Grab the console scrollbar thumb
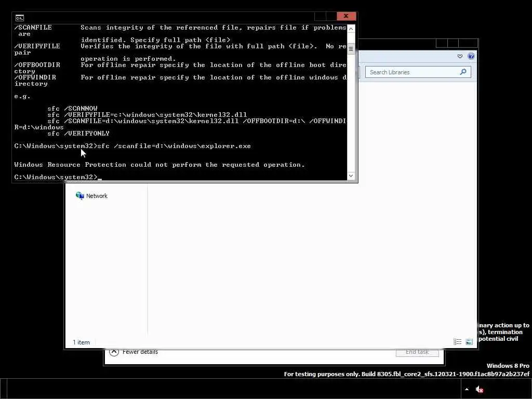 351,48
